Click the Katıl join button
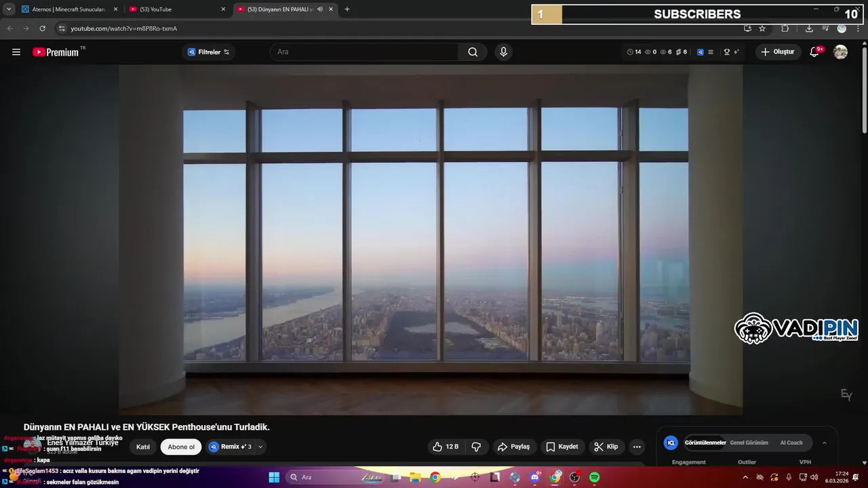868x488 pixels. [143, 447]
